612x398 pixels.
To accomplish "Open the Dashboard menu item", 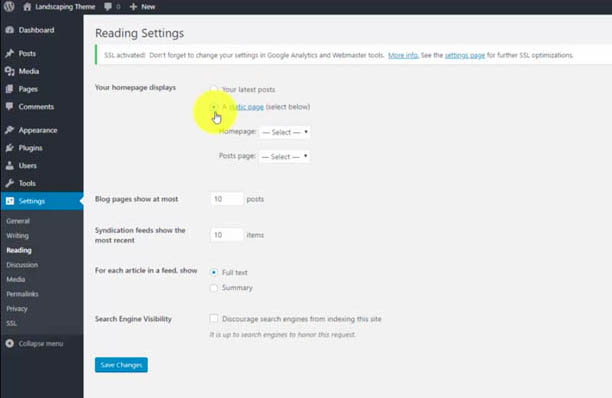I will click(36, 30).
